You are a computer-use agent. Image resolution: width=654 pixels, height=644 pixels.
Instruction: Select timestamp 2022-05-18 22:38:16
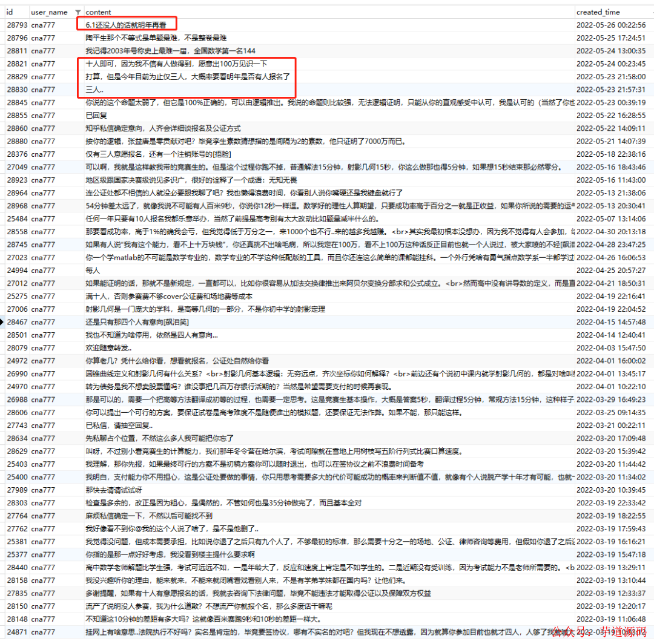pos(611,154)
